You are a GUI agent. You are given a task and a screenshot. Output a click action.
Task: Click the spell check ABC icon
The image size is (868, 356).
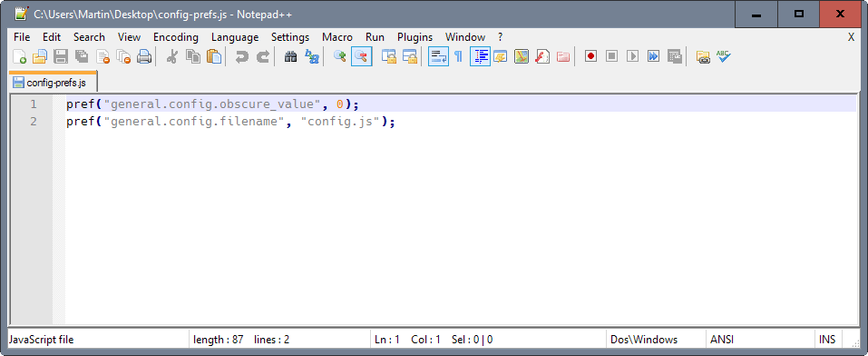pyautogui.click(x=724, y=56)
